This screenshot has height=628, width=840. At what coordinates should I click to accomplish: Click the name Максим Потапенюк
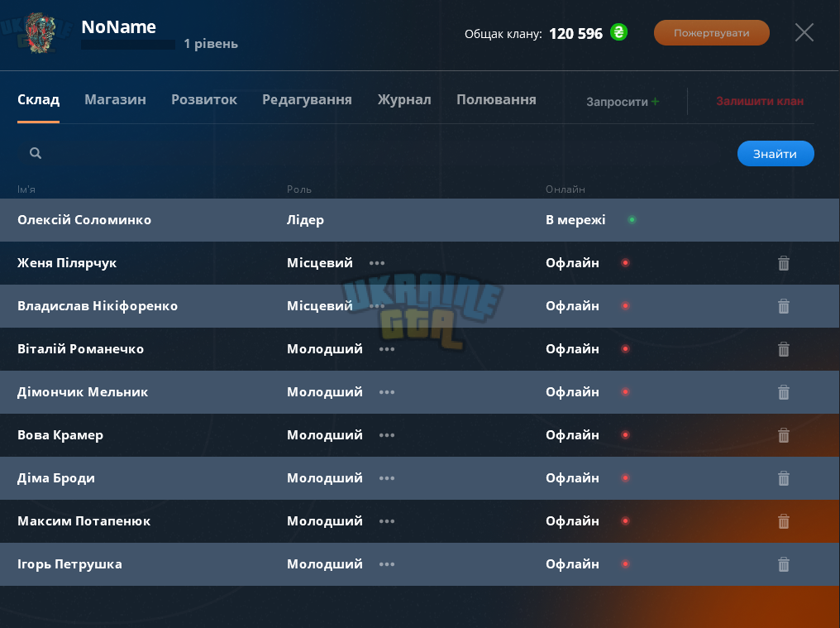coord(84,520)
